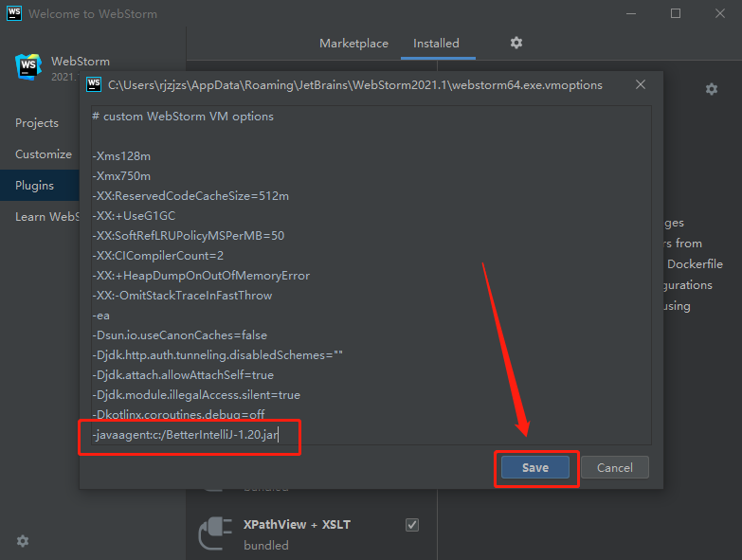Switch to the Installed plugins tab
Image resolution: width=742 pixels, height=560 pixels.
[x=436, y=44]
